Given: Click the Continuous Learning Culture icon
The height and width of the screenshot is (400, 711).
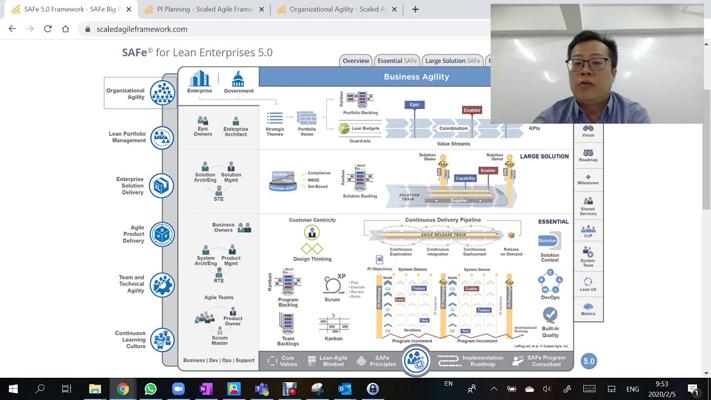Looking at the screenshot, I should tap(162, 339).
